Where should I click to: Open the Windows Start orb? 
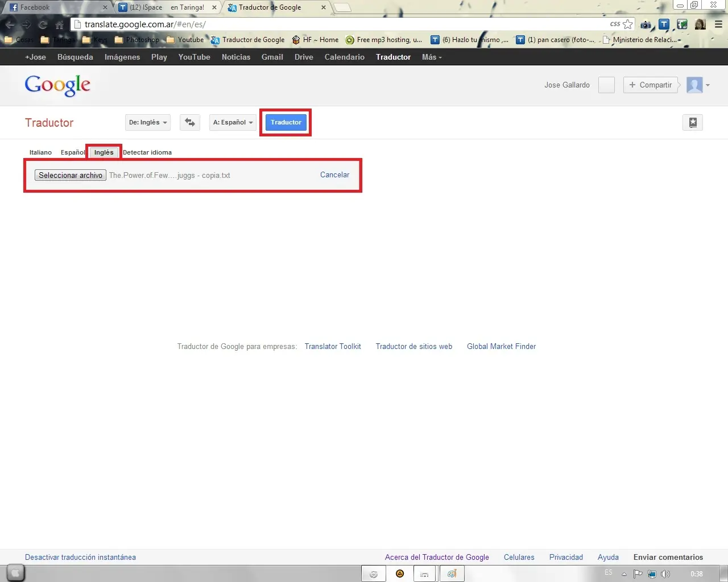[x=15, y=573]
